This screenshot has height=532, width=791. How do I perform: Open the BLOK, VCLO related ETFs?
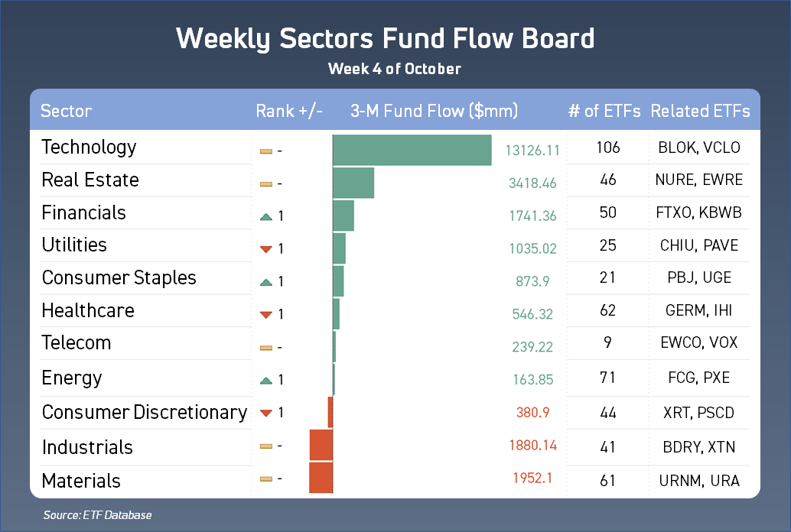point(699,148)
